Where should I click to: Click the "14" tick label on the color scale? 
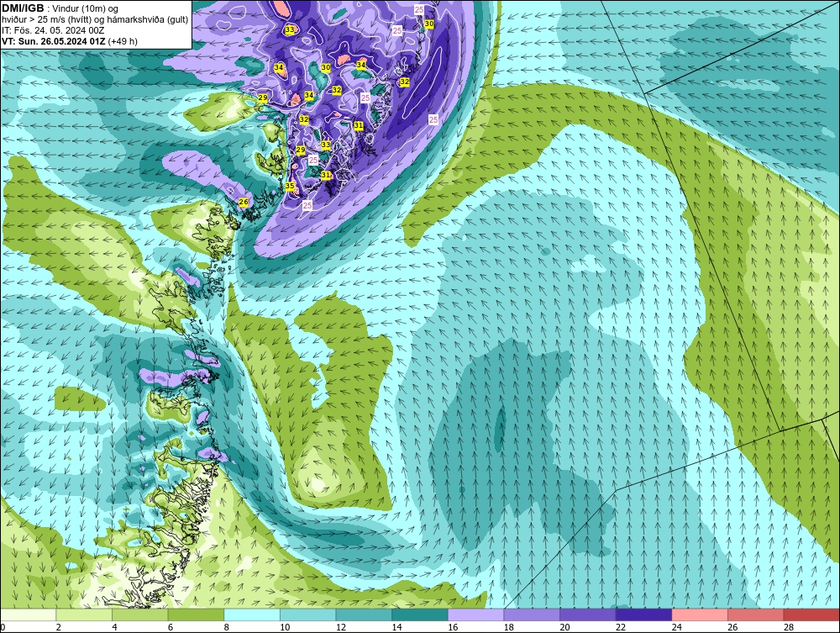tap(397, 627)
